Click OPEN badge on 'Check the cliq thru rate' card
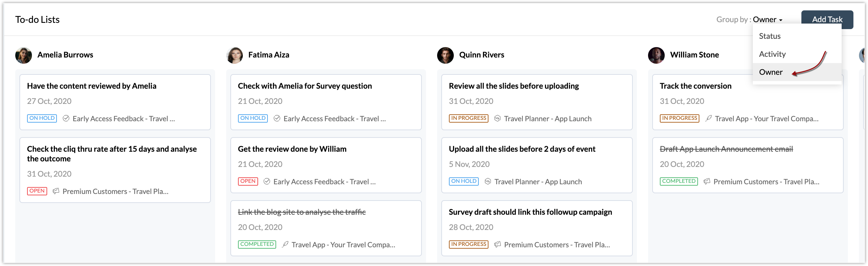Image resolution: width=868 pixels, height=266 pixels. [37, 191]
